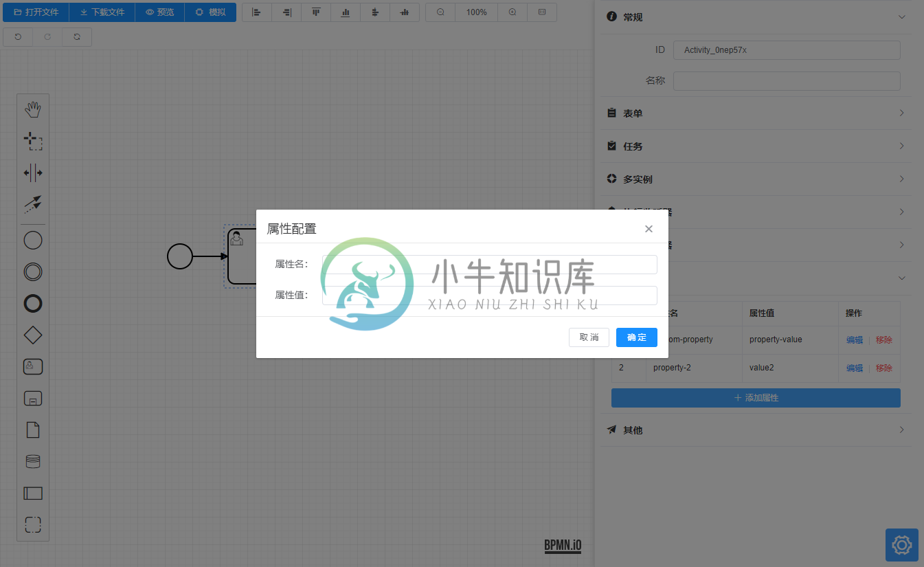Viewport: 924px width, 567px height.
Task: Zoom out the canvas
Action: (440, 12)
